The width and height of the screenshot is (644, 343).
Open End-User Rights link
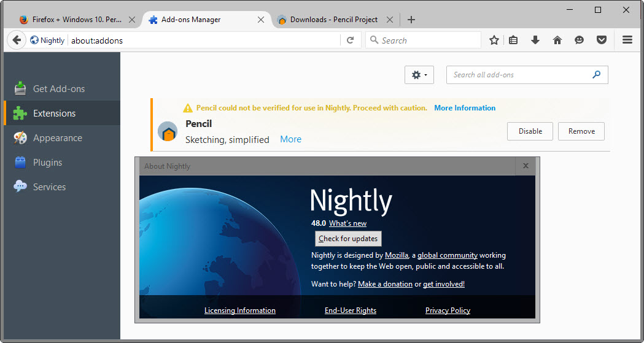click(351, 310)
